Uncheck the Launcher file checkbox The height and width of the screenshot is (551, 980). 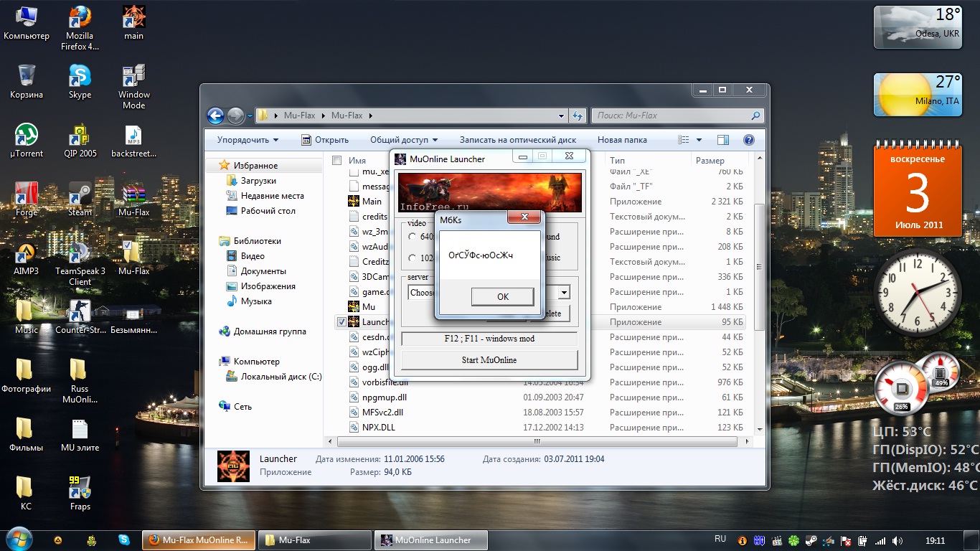click(341, 322)
